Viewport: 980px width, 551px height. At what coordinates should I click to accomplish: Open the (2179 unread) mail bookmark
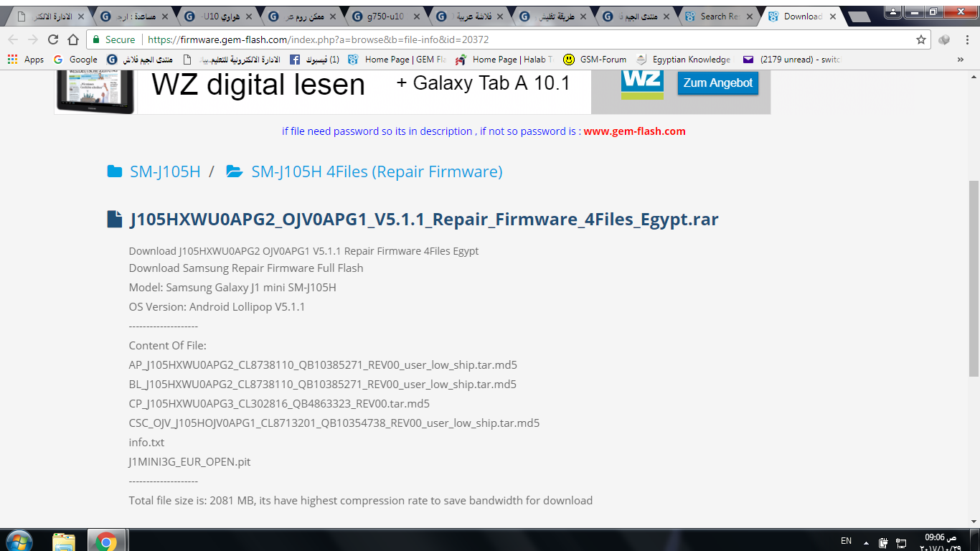(x=792, y=60)
